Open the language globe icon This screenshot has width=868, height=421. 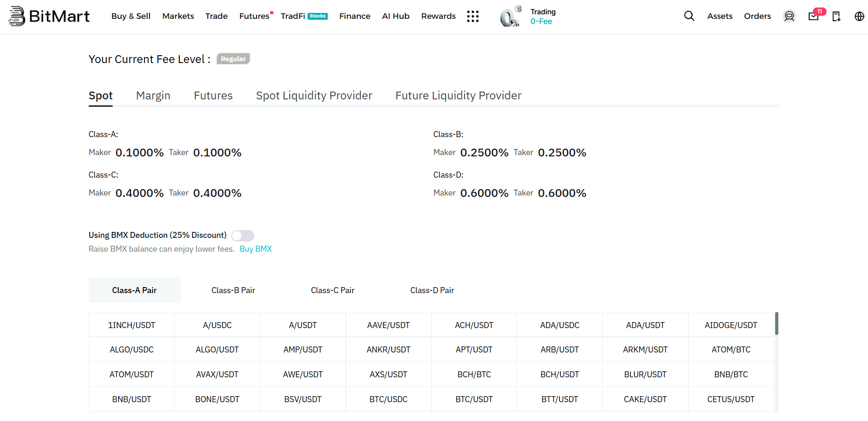pyautogui.click(x=859, y=16)
